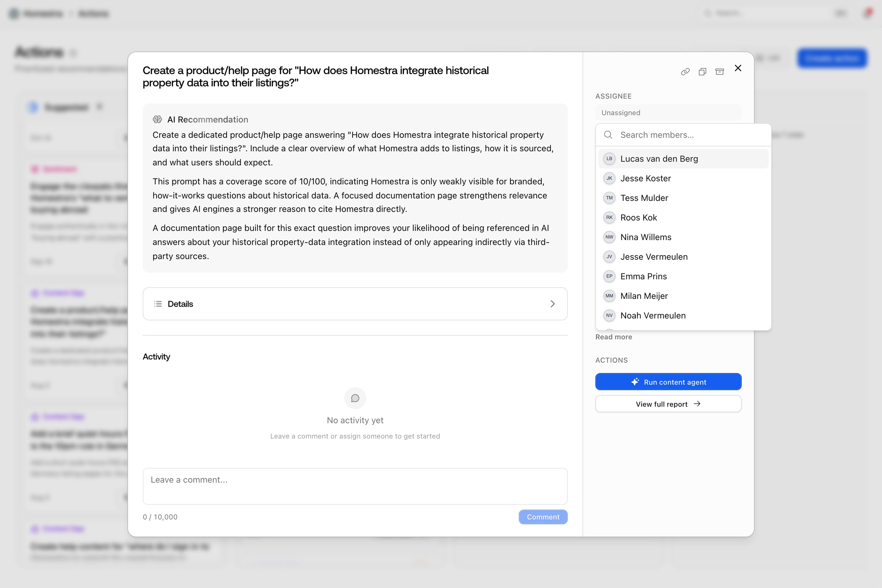This screenshot has width=882, height=588.
Task: Click the Details list icon
Action: 158,304
